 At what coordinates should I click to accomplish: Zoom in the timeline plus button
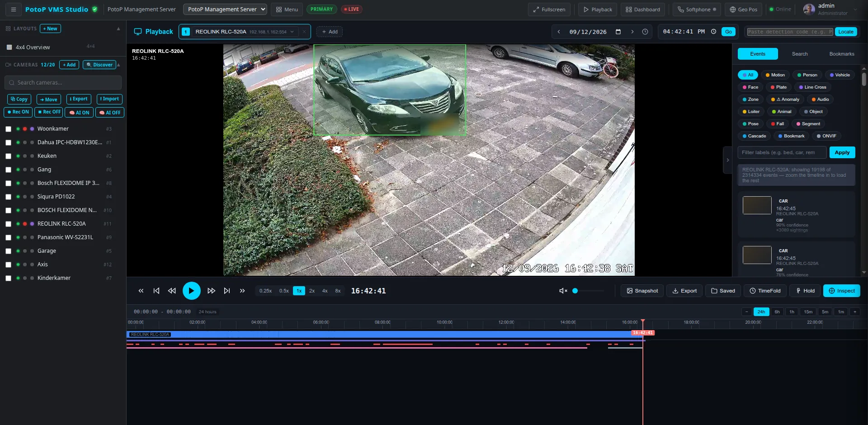pos(855,312)
